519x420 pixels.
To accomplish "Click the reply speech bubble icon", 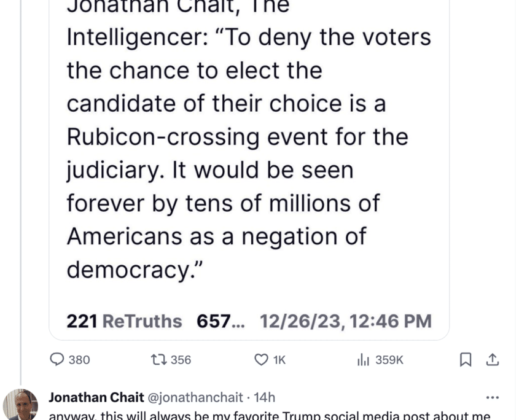I will coord(57,360).
